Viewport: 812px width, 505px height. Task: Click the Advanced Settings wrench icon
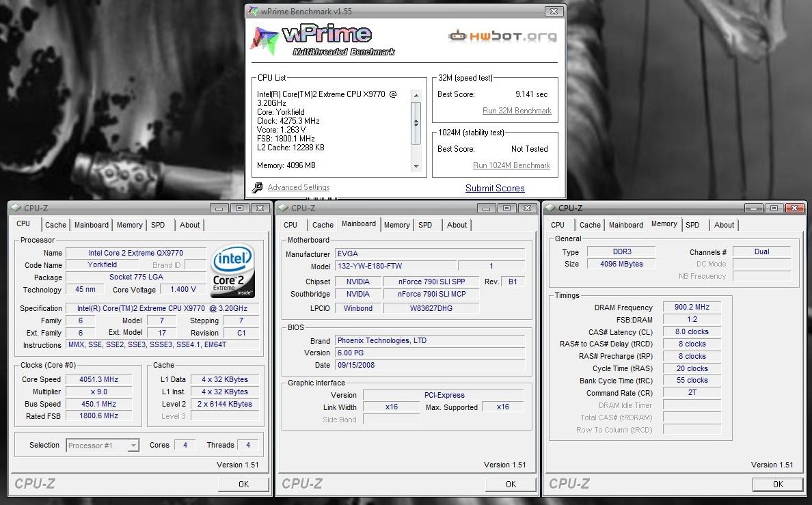[257, 187]
